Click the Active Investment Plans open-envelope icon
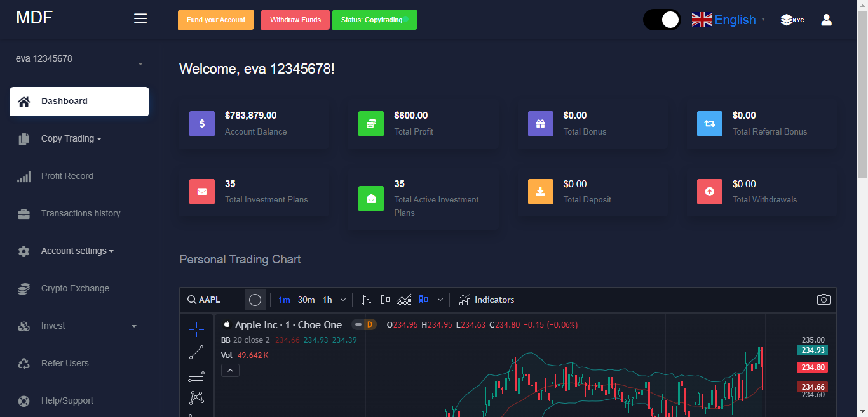 [x=371, y=198]
